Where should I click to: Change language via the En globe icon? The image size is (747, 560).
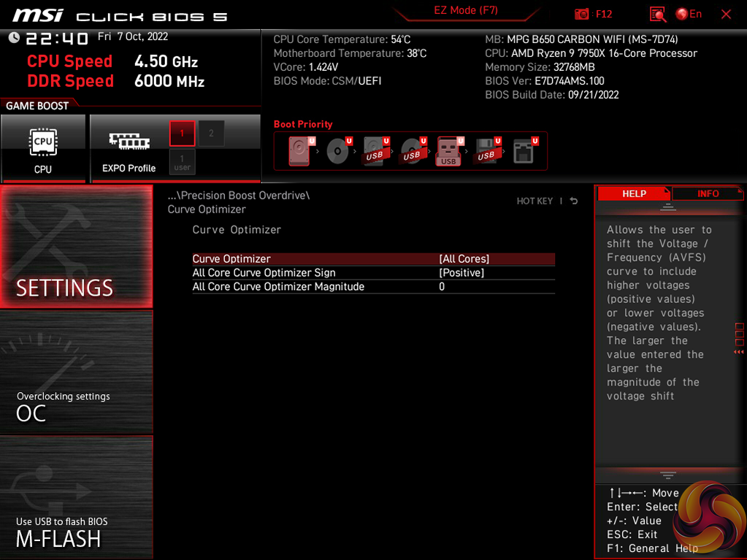tap(689, 15)
